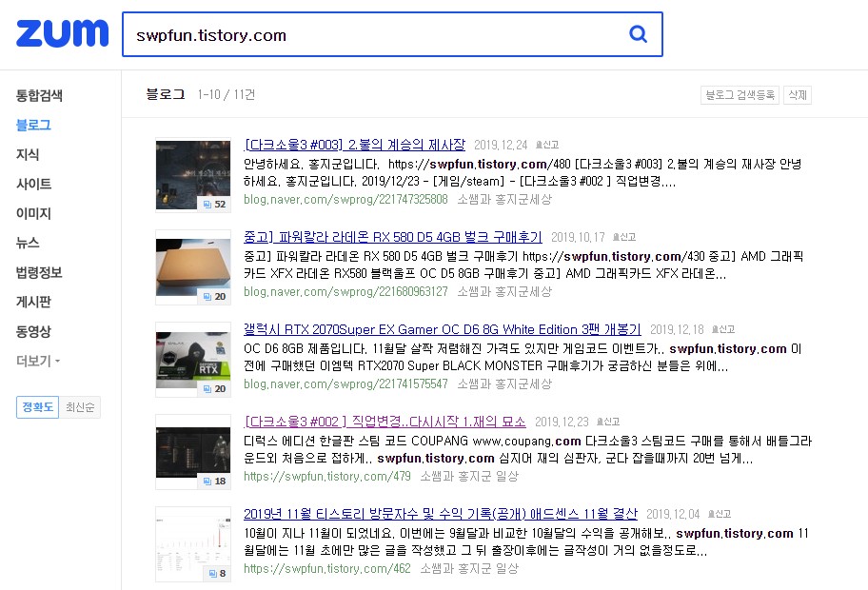The image size is (868, 590).
Task: Open the 통합검색 menu item
Action: point(39,95)
